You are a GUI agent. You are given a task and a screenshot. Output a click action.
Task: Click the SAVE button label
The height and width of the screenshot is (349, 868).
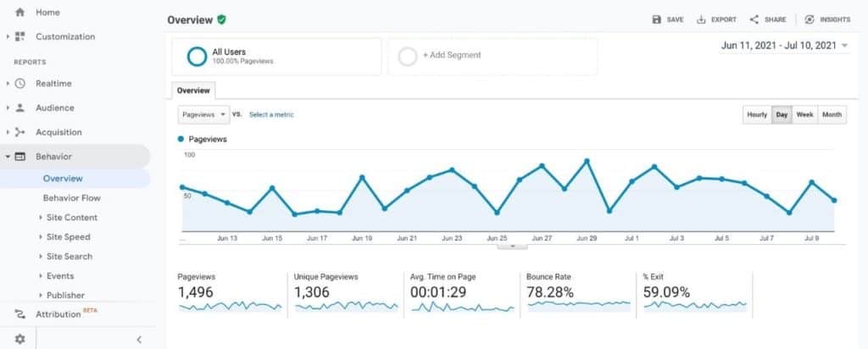tap(675, 19)
